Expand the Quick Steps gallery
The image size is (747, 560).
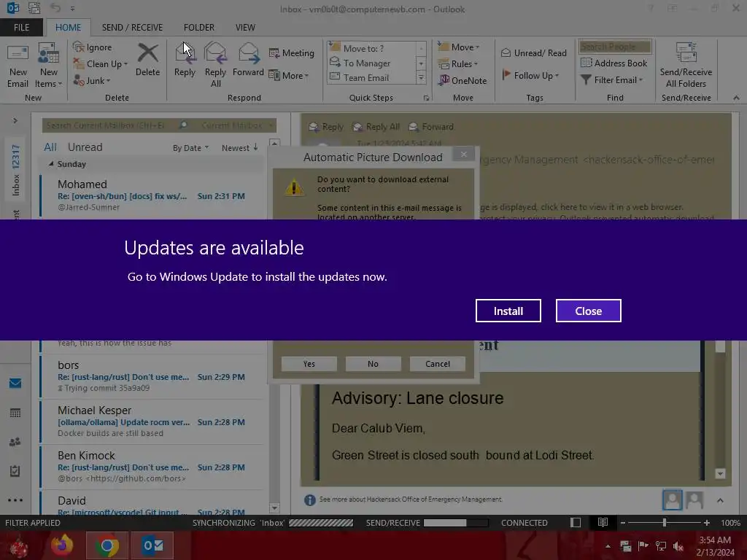(x=421, y=78)
